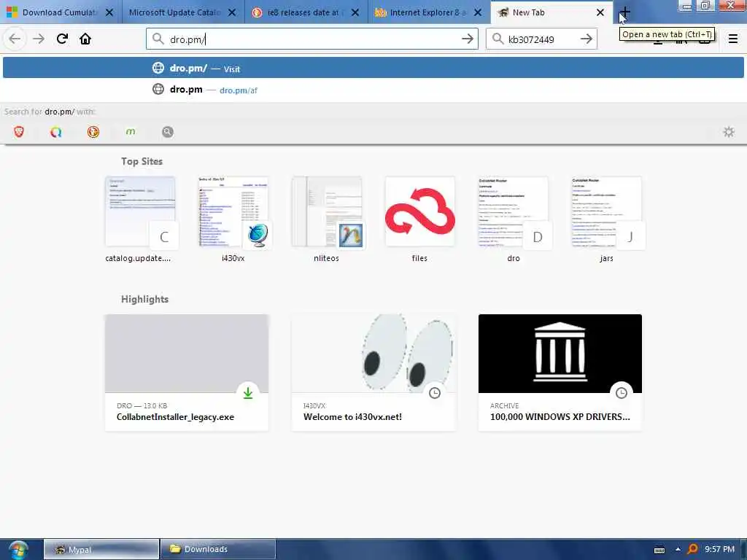The height and width of the screenshot is (560, 747).
Task: Click history clock icon on Archive card
Action: click(622, 393)
